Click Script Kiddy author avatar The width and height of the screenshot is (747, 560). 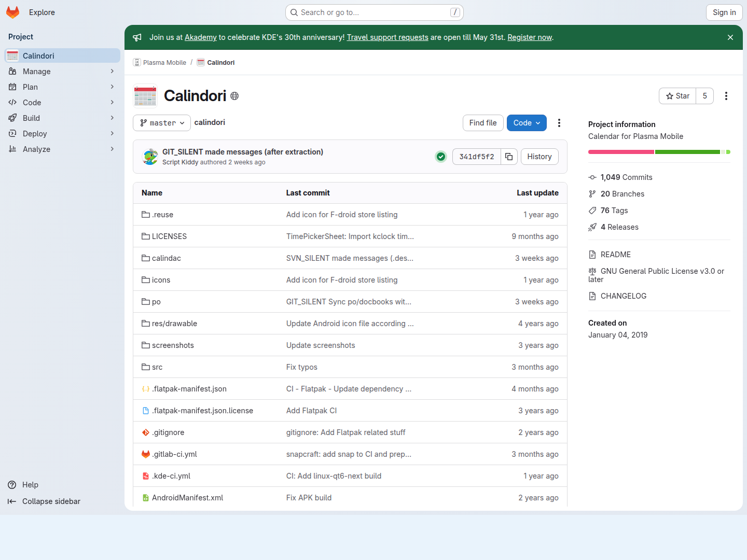[x=150, y=157]
